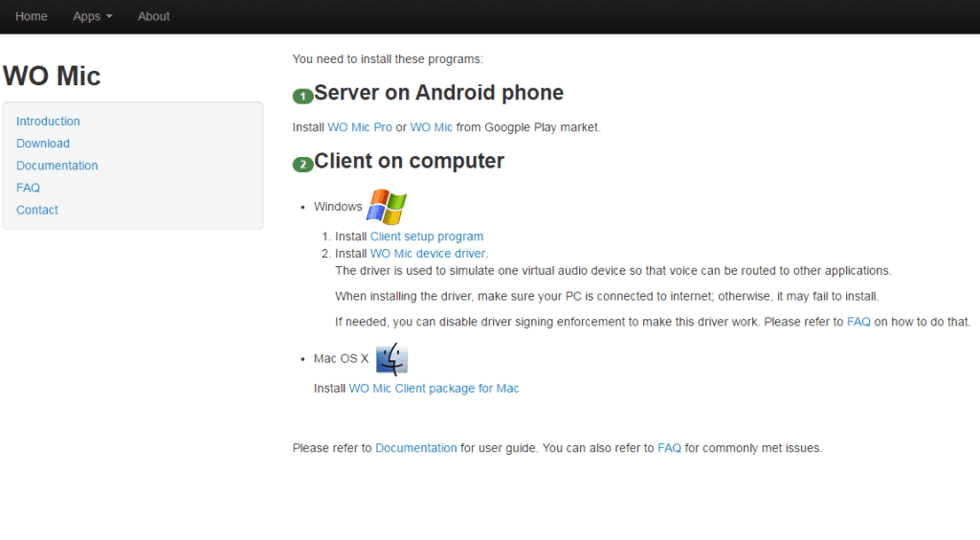Download WO Mic Client package for Mac

pos(434,389)
